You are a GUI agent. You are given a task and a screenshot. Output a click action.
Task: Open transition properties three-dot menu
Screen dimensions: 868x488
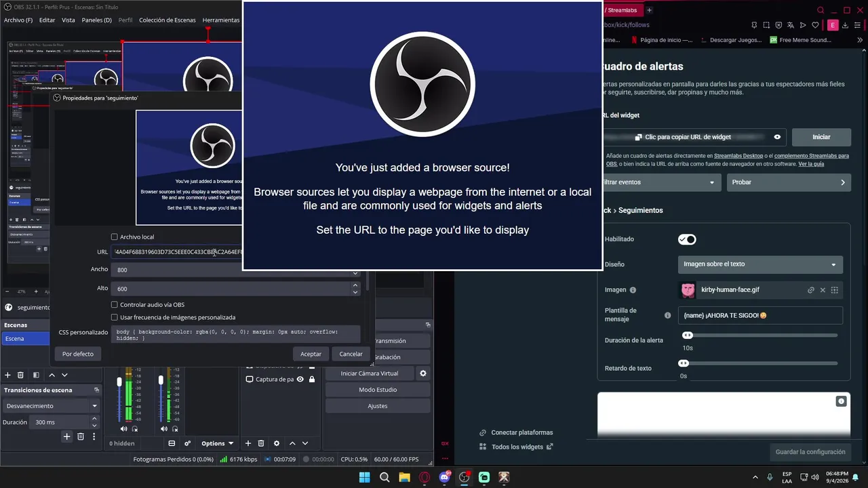point(94,436)
